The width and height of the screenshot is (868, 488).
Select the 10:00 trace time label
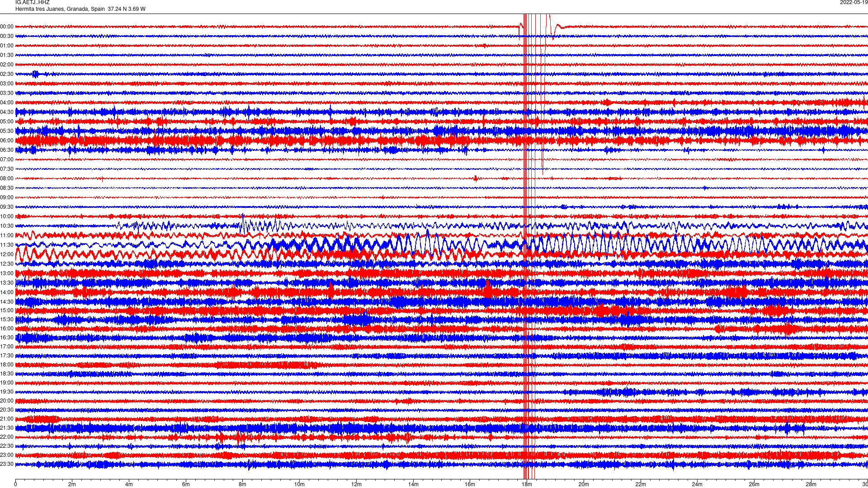pyautogui.click(x=7, y=216)
